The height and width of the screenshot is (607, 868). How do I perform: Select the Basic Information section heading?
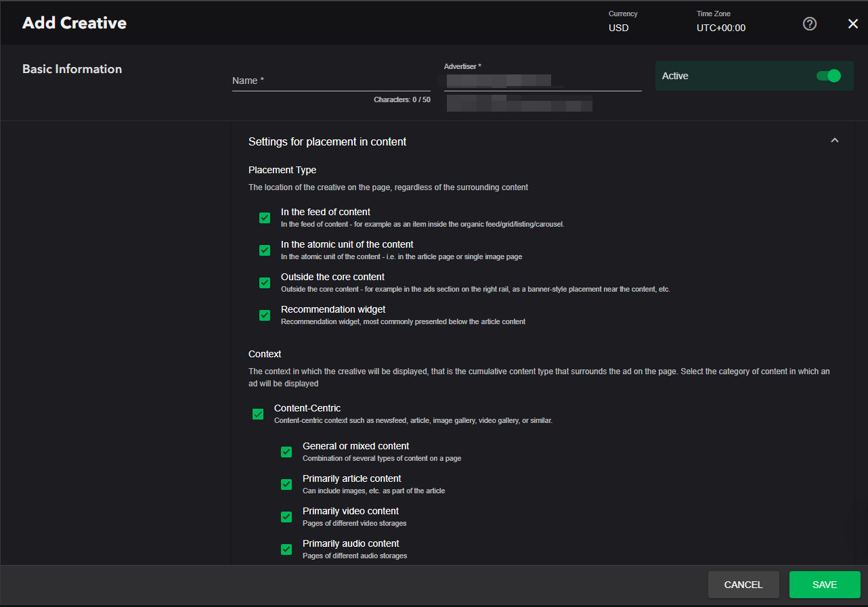tap(72, 69)
